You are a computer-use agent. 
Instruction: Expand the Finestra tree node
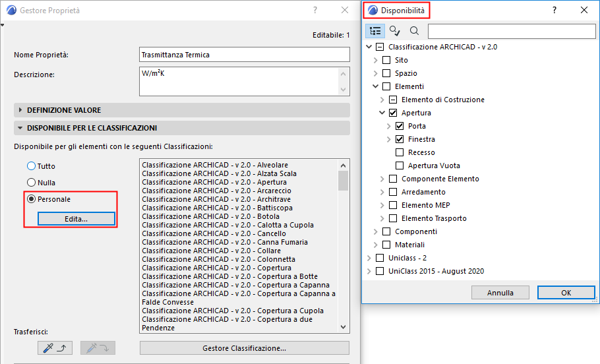(x=388, y=139)
